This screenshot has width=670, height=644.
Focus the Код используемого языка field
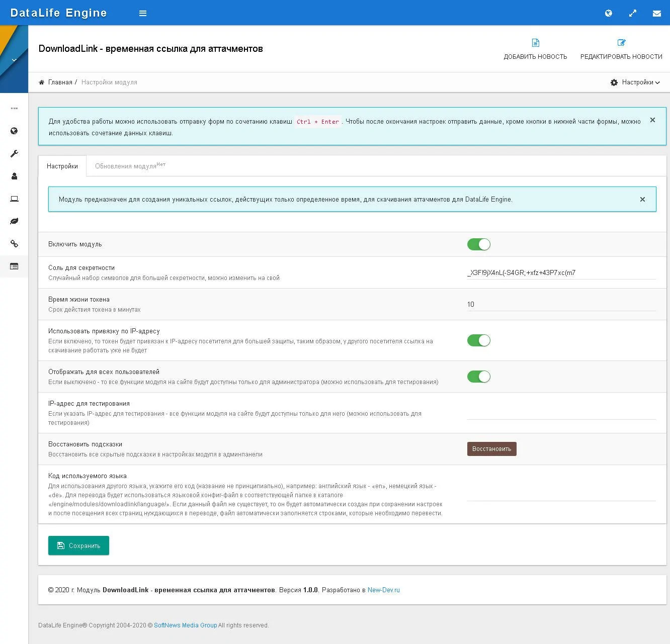[x=561, y=495]
